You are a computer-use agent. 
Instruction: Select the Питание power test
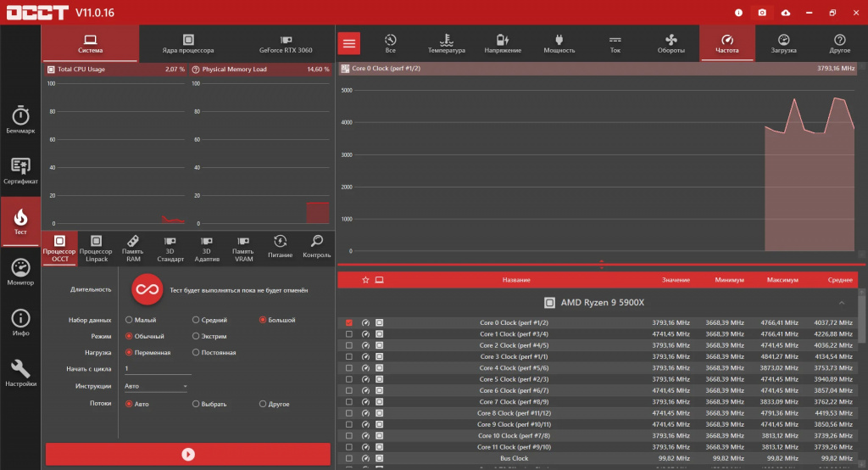(x=280, y=246)
